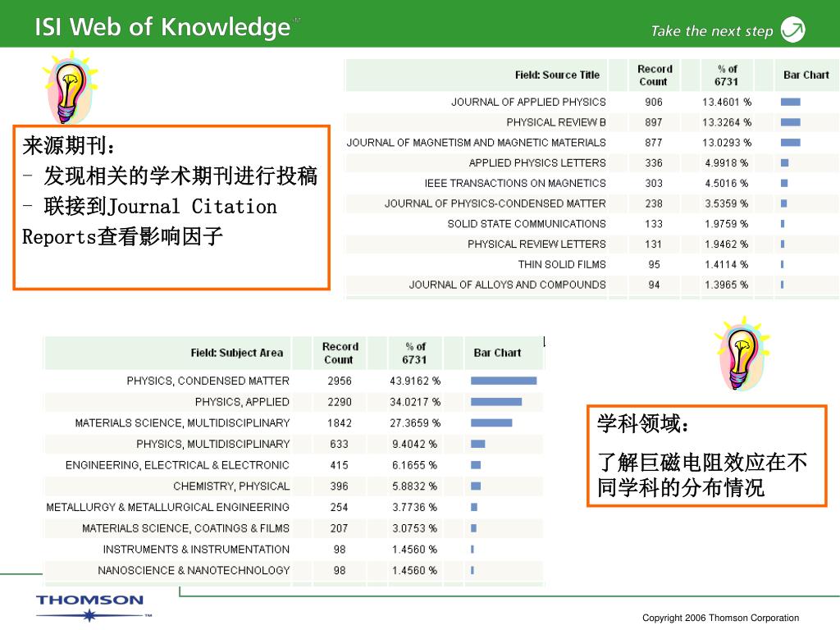
Task: Select JOURNAL OF PHYSICS-CONDENSED MATTER
Action: 495,203
